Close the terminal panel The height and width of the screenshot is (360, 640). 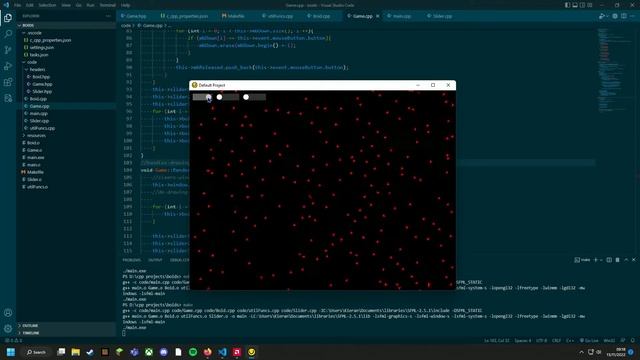(x=633, y=260)
